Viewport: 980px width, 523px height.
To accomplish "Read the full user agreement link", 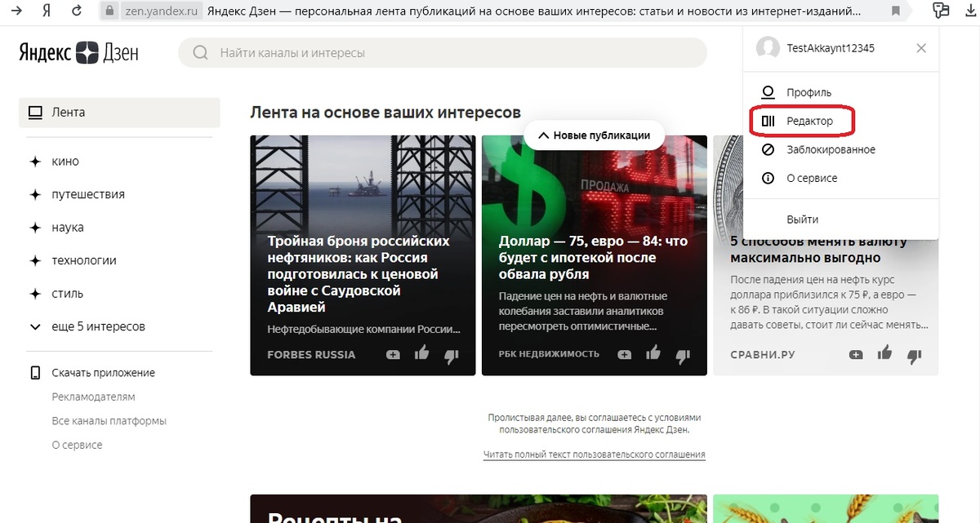I will [x=594, y=454].
